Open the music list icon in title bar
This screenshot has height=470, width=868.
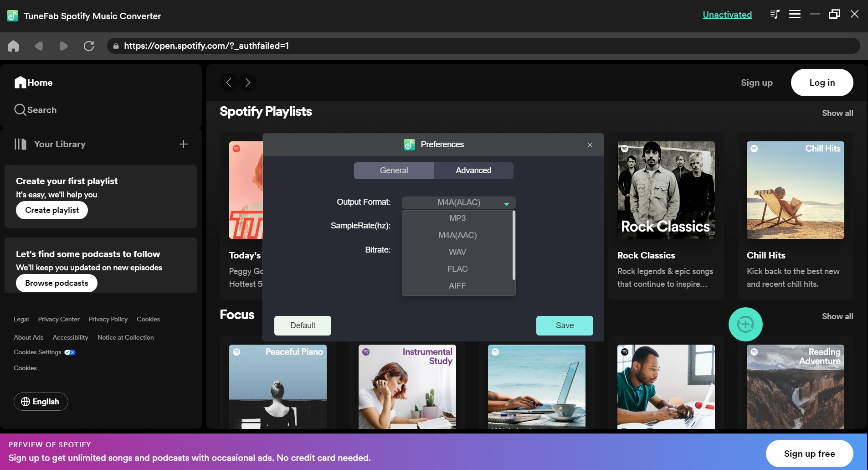pos(775,14)
